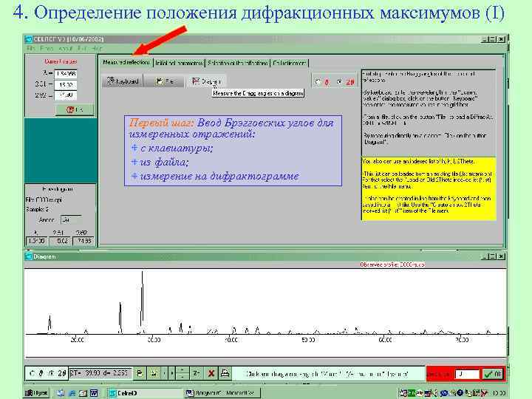532x399 pixels.
Task: Shift diagram left with left arrow
Action: click(165, 373)
